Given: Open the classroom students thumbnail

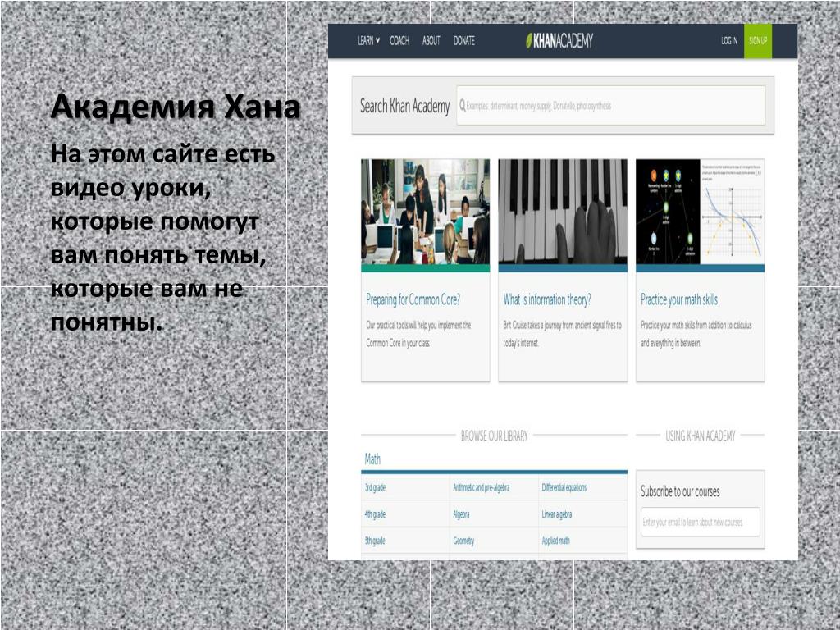Looking at the screenshot, I should [426, 212].
